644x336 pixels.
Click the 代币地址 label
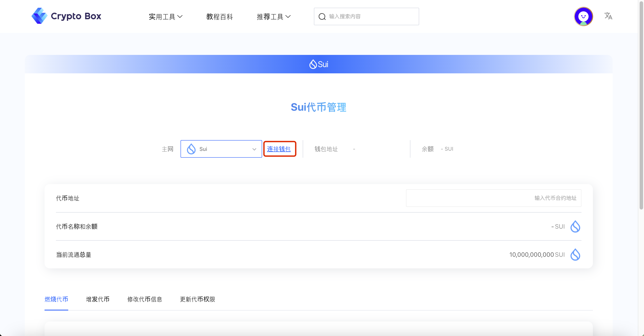(68, 198)
